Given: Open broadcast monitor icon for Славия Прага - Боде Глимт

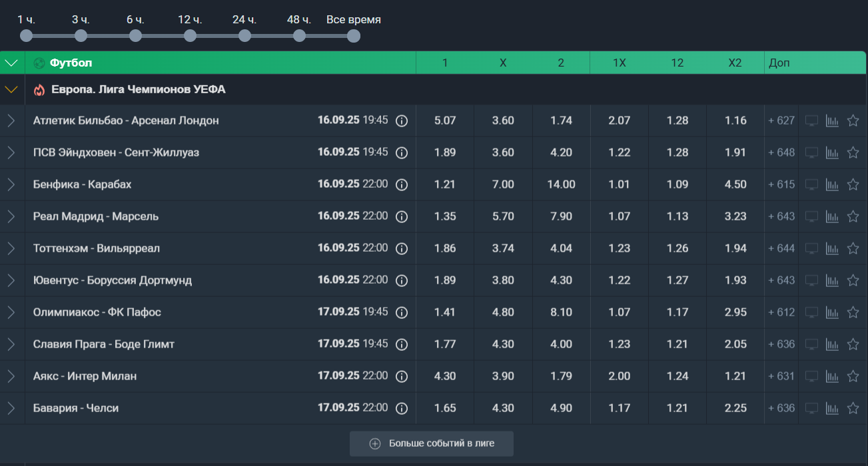Looking at the screenshot, I should point(811,344).
